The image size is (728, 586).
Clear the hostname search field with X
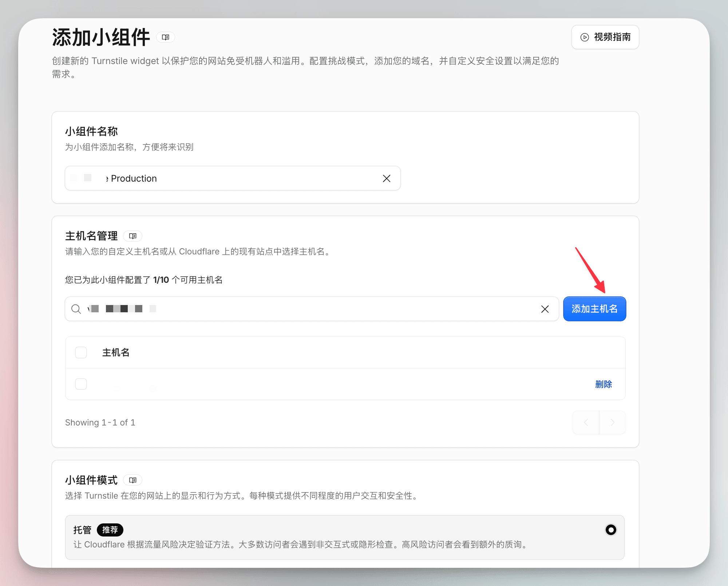point(545,309)
